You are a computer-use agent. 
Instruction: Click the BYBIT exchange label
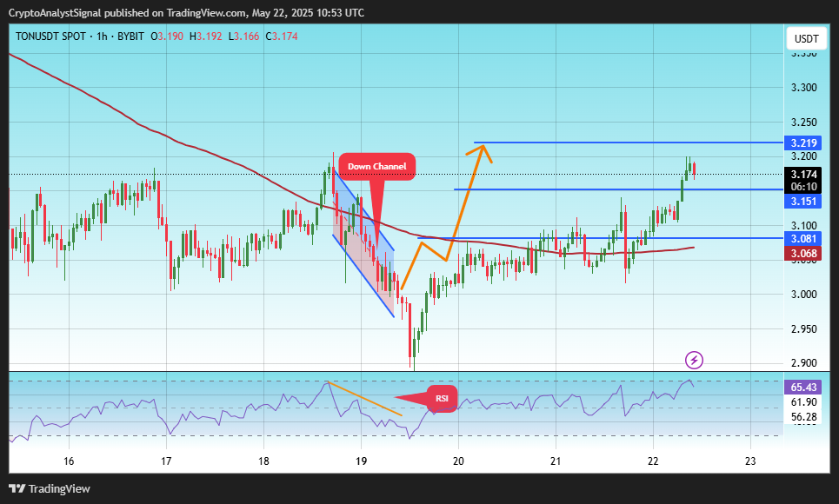pos(130,36)
